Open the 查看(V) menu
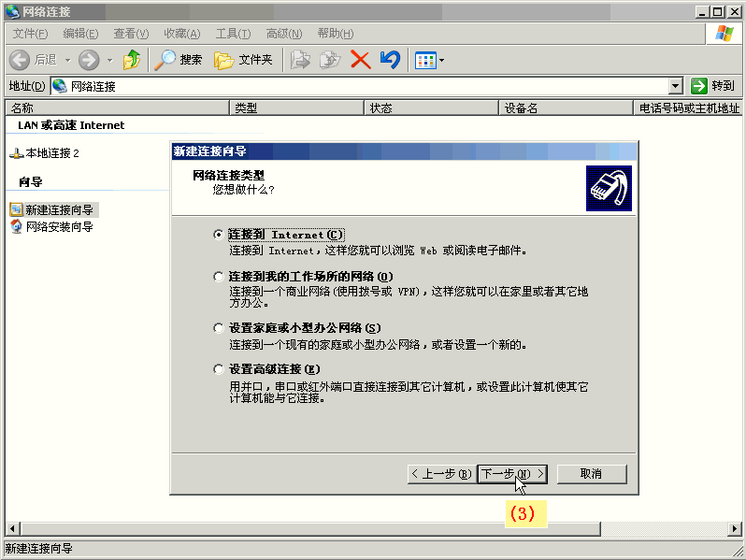 tap(131, 34)
